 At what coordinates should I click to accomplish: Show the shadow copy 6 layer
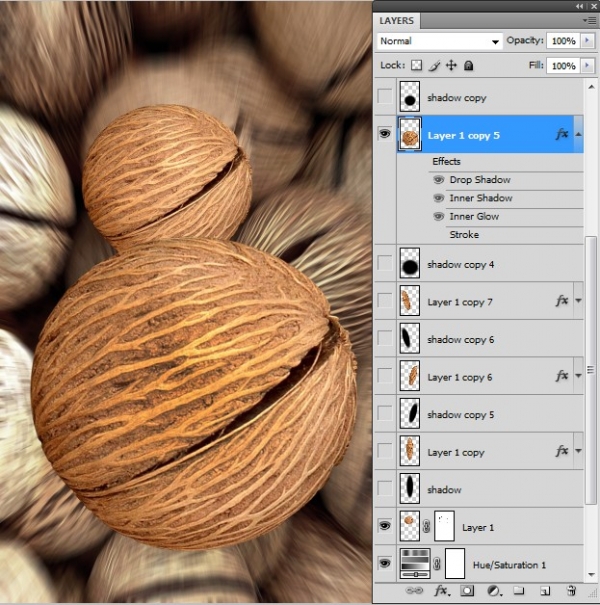[385, 338]
